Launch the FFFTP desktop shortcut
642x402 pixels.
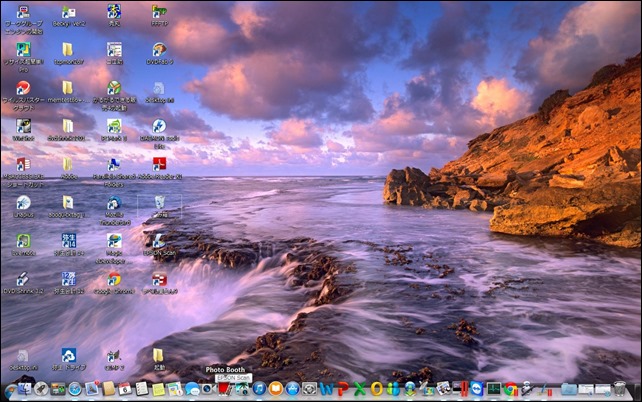click(x=159, y=16)
